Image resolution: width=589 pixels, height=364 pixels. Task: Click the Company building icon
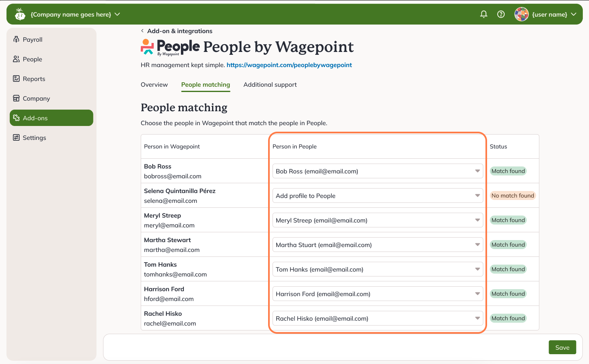pos(16,98)
